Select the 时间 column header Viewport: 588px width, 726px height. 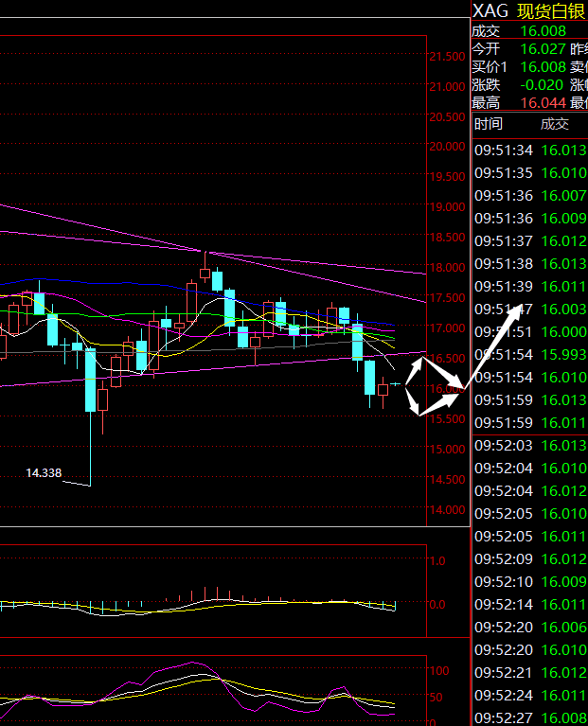pyautogui.click(x=489, y=124)
